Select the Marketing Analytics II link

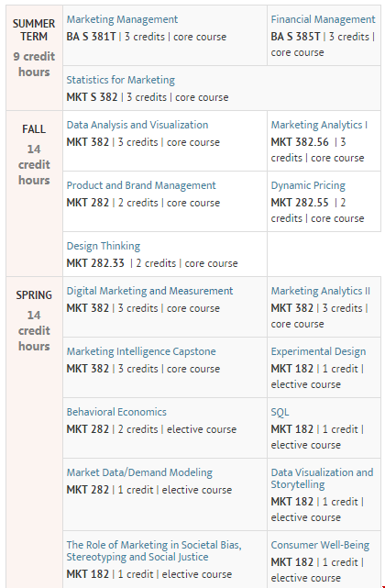pyautogui.click(x=321, y=291)
